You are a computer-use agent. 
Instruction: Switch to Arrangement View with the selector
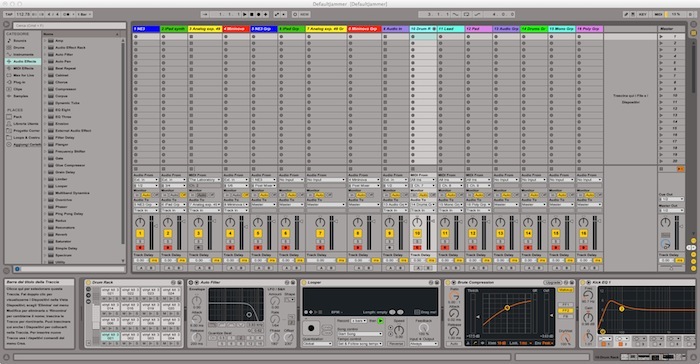[693, 25]
